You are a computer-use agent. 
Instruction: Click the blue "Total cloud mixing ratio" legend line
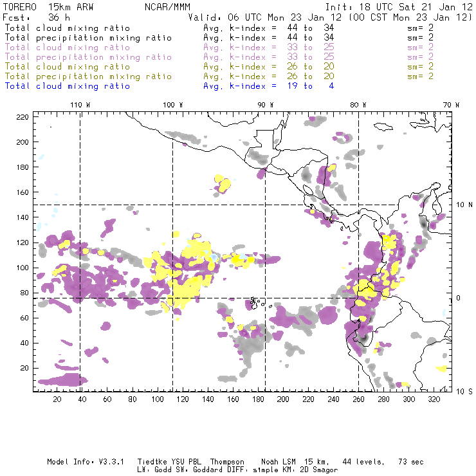click(x=67, y=86)
